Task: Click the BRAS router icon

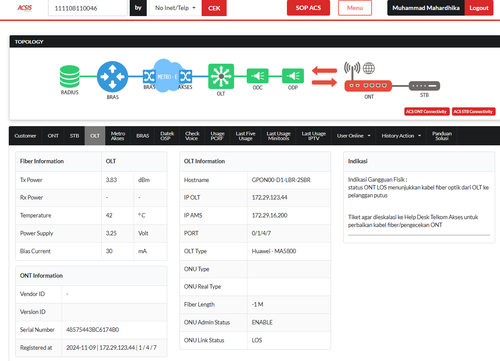Action: click(112, 76)
